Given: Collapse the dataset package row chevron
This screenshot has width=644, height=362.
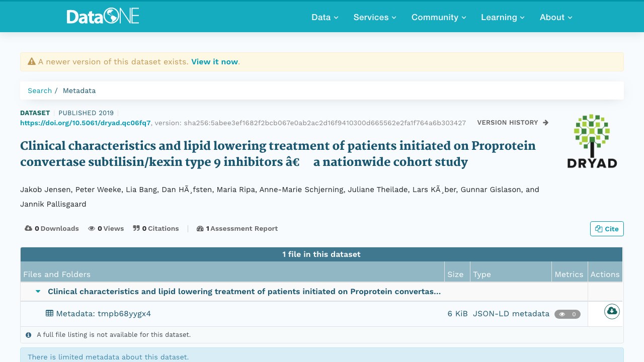Looking at the screenshot, I should [x=38, y=291].
